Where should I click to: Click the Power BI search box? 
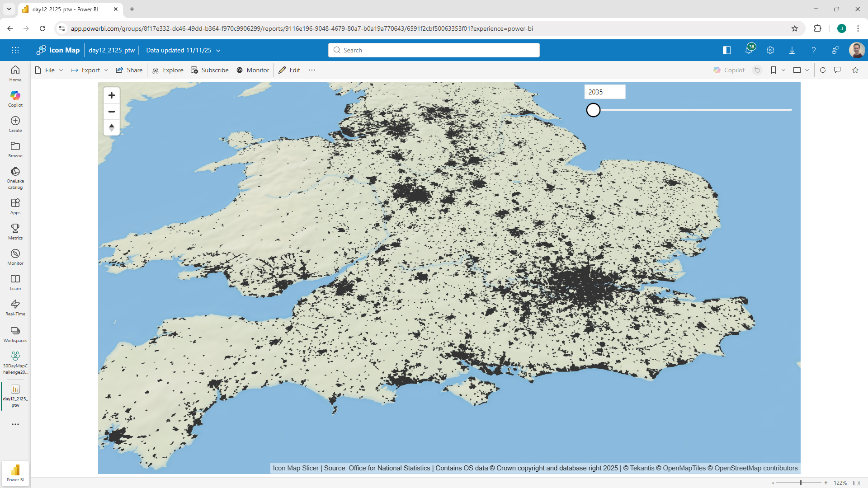point(434,50)
